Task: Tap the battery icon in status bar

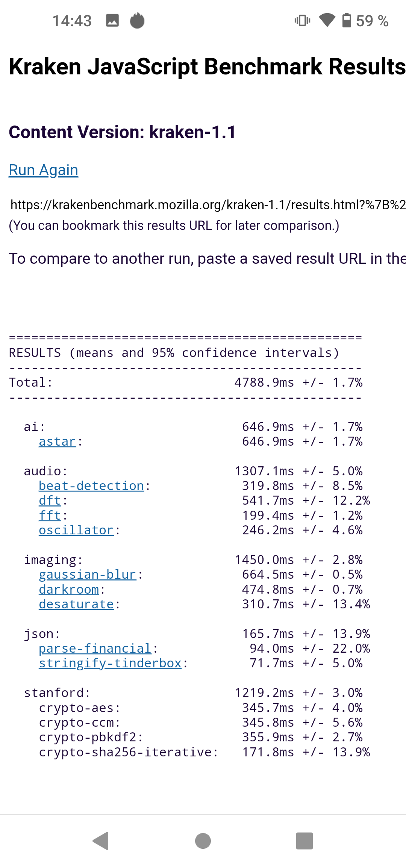Action: (x=347, y=20)
